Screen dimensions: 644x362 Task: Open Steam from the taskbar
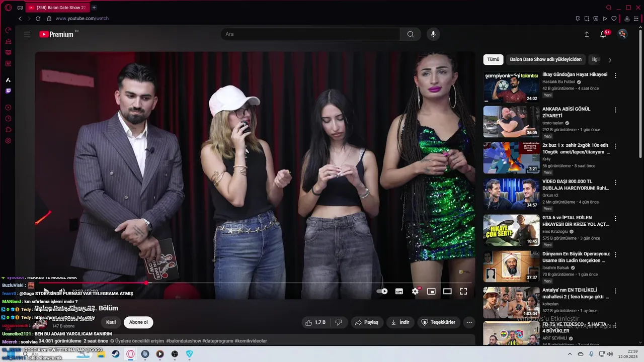click(x=116, y=354)
